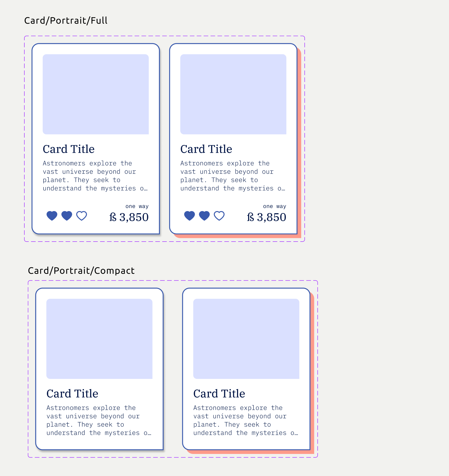Image resolution: width=449 pixels, height=476 pixels.
Task: Click first filled heart in coral-shadowed Full card
Action: pos(189,216)
